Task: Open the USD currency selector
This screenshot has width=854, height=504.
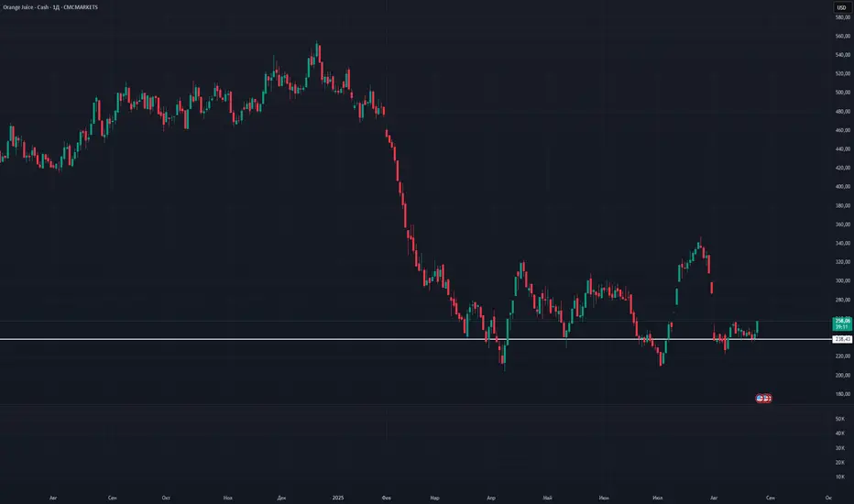Action: point(841,7)
